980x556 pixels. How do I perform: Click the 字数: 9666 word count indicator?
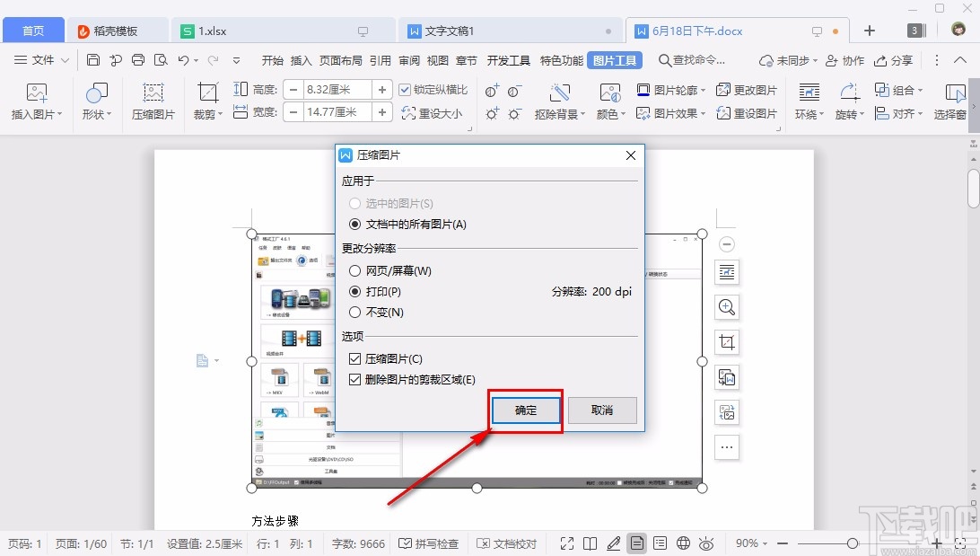pyautogui.click(x=358, y=543)
